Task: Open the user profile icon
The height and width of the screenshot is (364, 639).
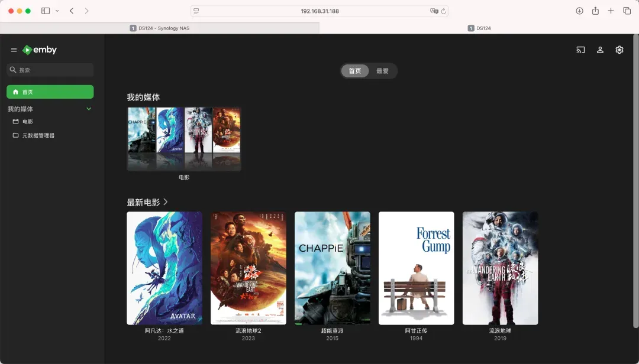Action: [601, 50]
